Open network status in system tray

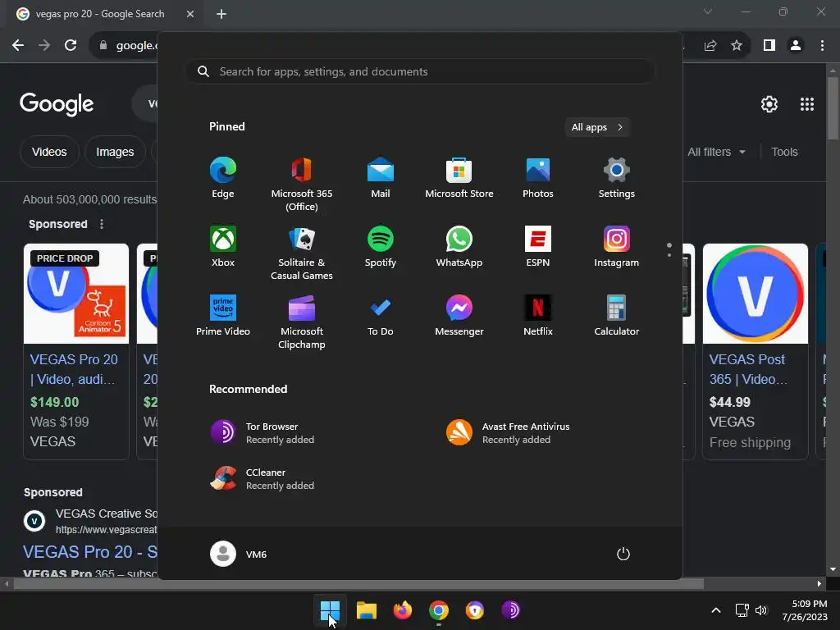(x=742, y=610)
